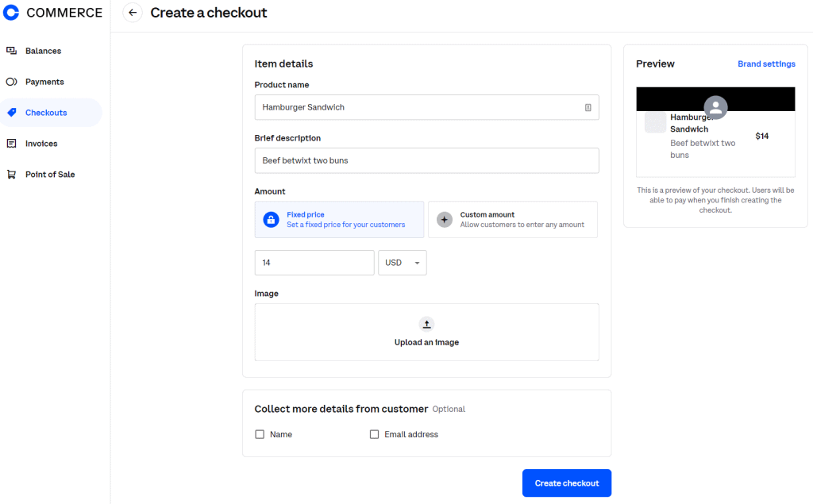Focus the Product name input field
Image resolution: width=813 pixels, height=504 pixels.
426,107
